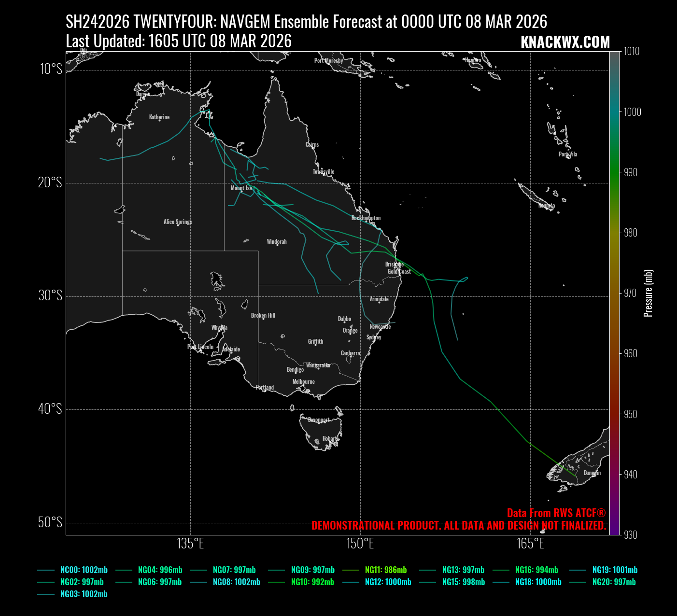677x616 pixels.
Task: Click the Port Vila label
Action: (x=567, y=154)
